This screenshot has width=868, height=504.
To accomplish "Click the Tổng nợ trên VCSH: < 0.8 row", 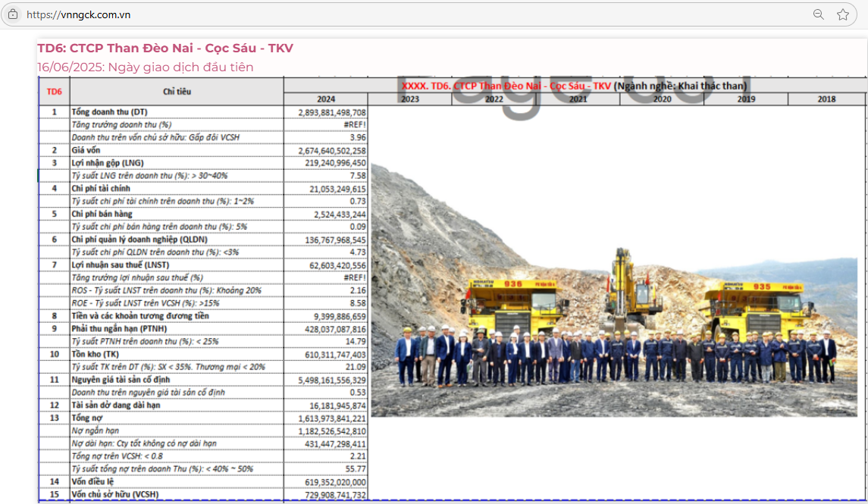I will tap(117, 455).
